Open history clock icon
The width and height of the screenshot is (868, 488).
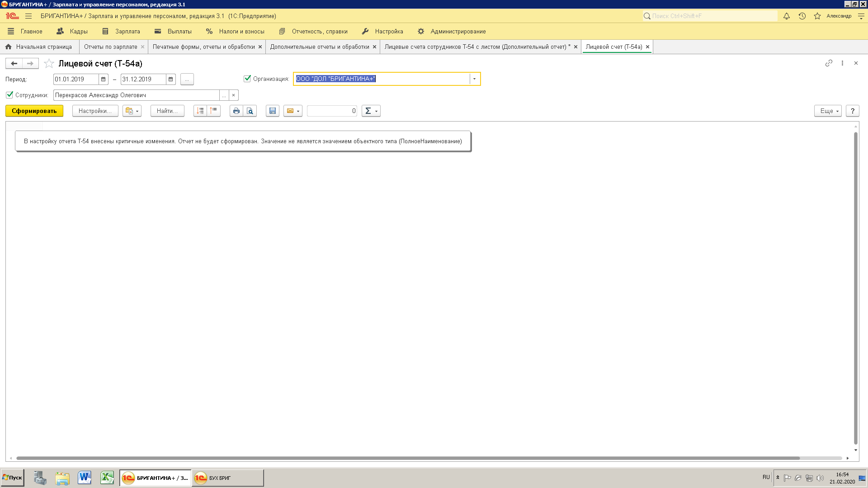click(802, 16)
